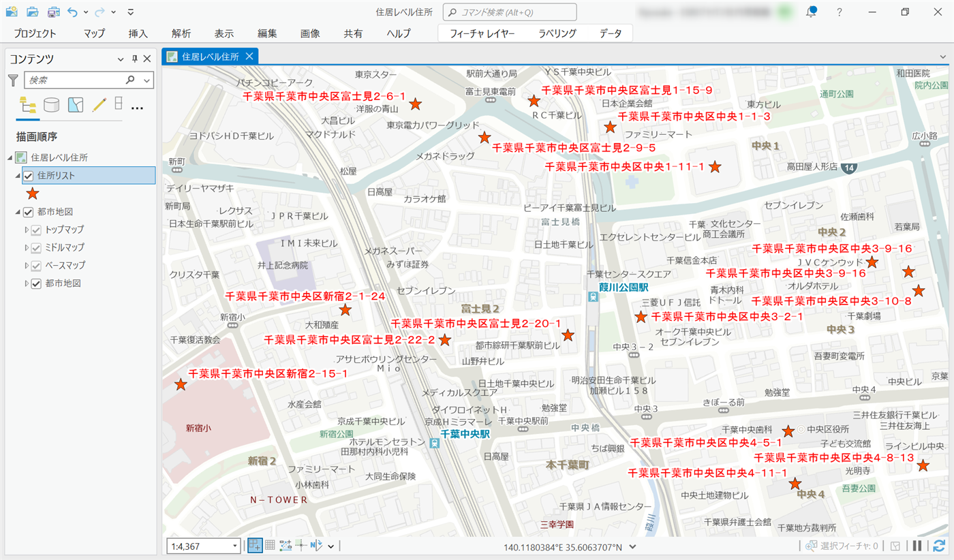Click the Undo arrow in title bar
This screenshot has width=954, height=560.
(73, 12)
